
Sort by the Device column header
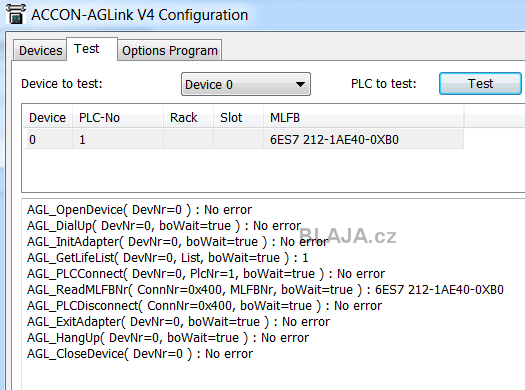coord(48,118)
